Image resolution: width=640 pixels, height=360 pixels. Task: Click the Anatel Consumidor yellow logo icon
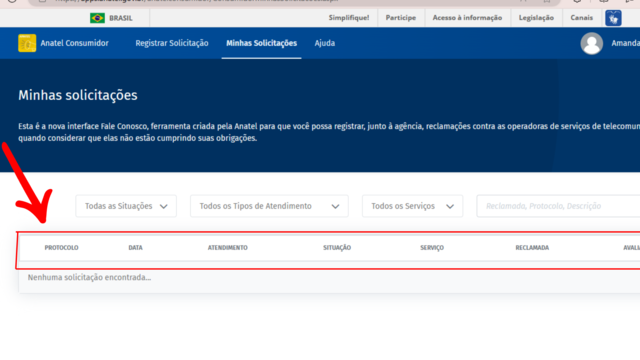coord(27,43)
